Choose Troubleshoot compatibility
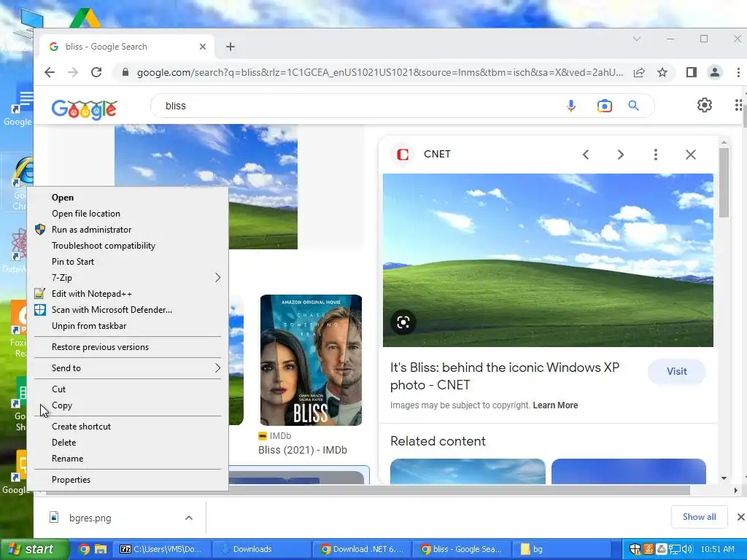Screen dimensions: 747x560 pos(128,246)
